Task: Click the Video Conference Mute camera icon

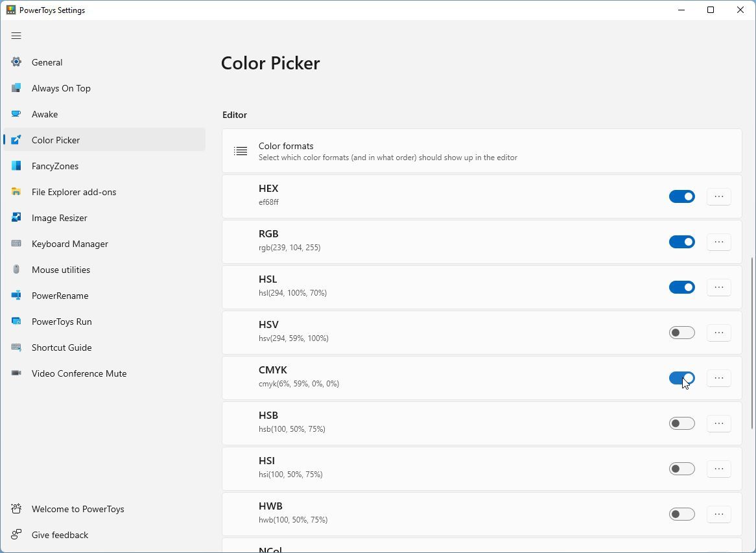Action: pos(16,373)
